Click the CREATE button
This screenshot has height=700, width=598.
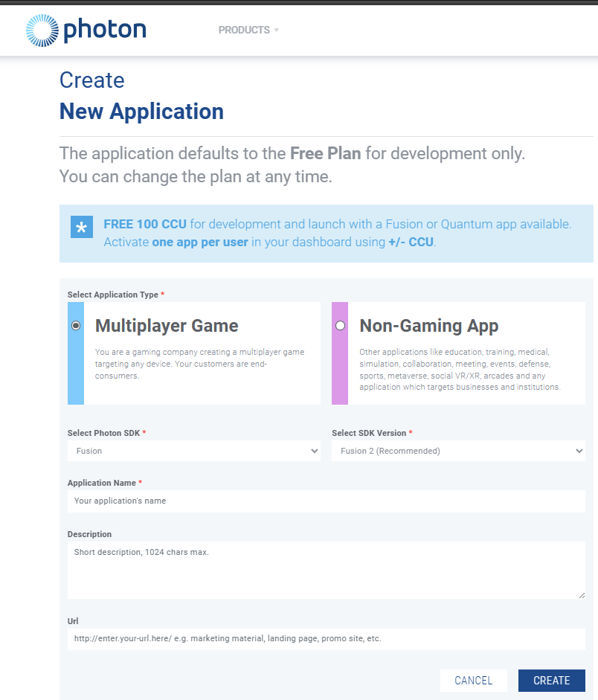[x=552, y=681]
